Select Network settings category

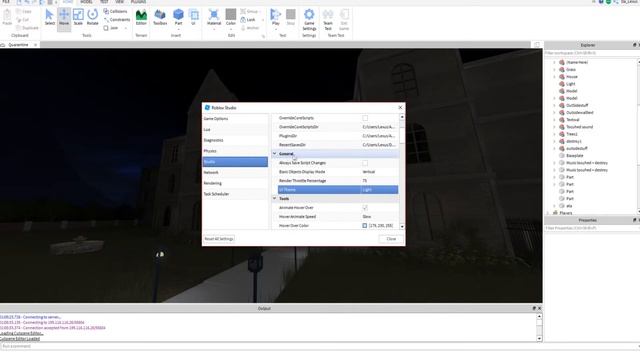235,173
